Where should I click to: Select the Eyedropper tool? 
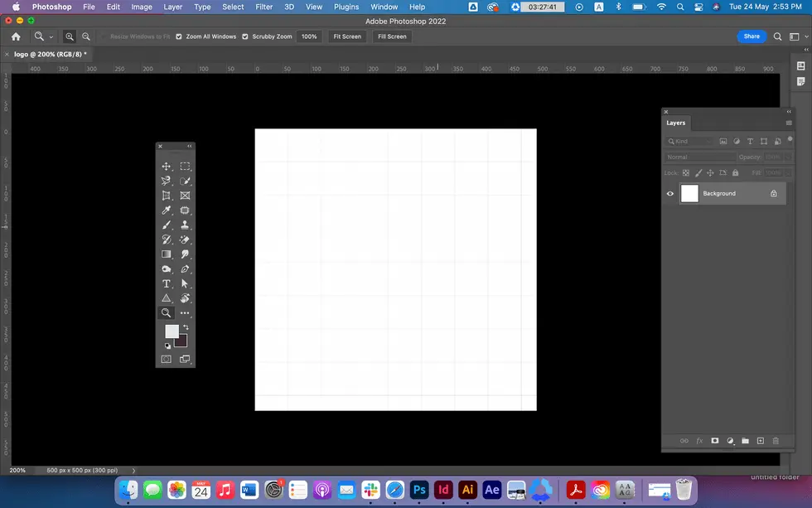pyautogui.click(x=167, y=210)
